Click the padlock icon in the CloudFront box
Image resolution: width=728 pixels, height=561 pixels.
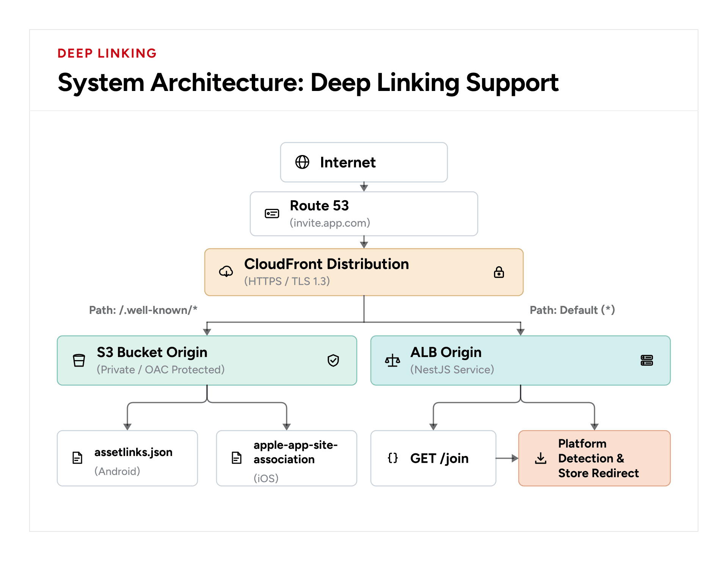click(x=499, y=272)
